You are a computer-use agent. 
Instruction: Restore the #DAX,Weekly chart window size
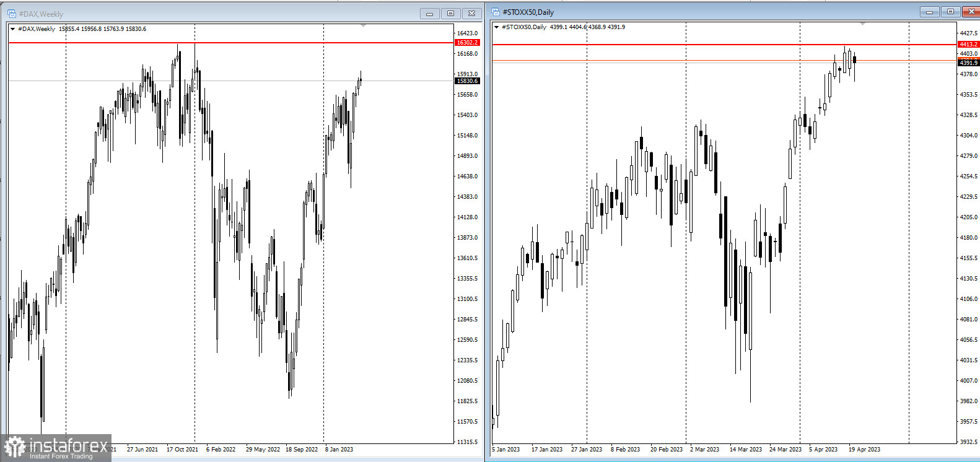pyautogui.click(x=450, y=14)
